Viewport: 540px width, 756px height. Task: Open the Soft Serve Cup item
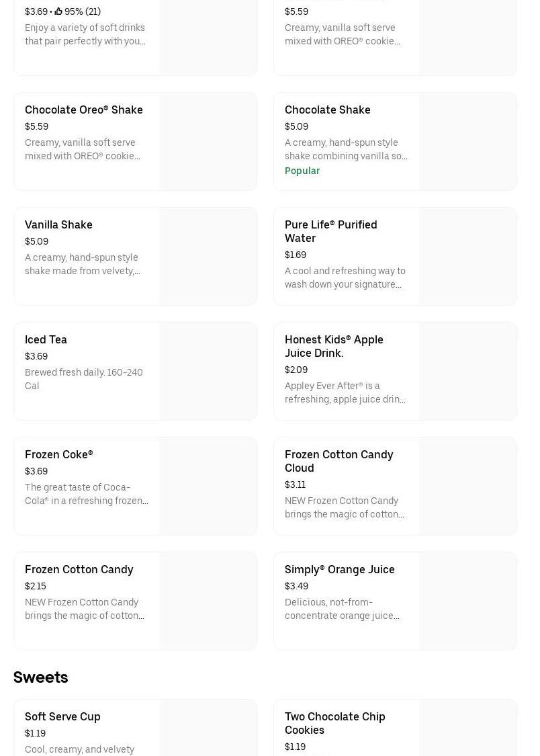[x=62, y=717]
